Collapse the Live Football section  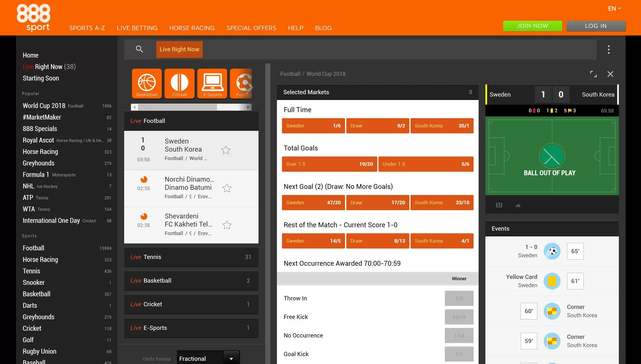coord(191,121)
